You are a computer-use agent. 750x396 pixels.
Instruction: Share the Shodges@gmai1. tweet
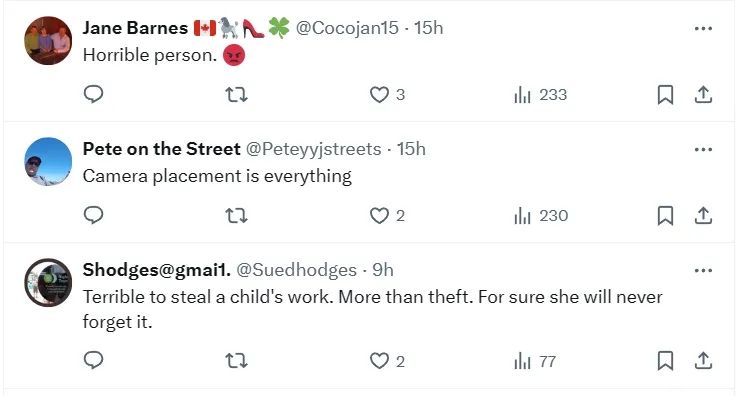click(x=703, y=361)
